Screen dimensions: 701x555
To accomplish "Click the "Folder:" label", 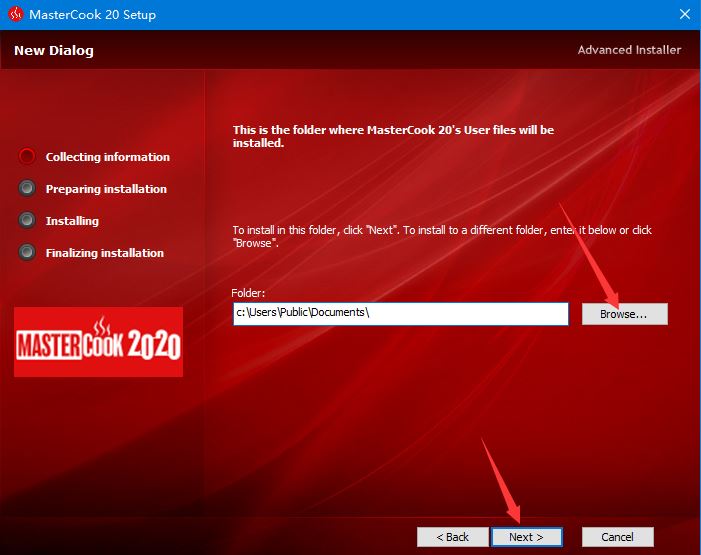I will point(248,293).
